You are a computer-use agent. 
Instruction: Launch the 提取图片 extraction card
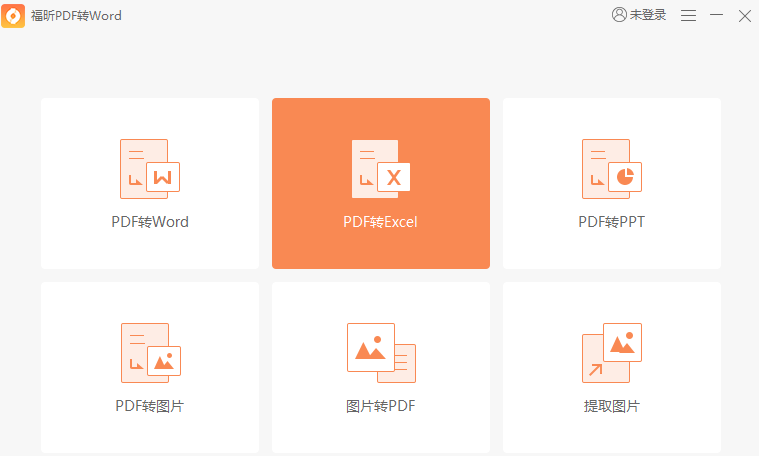[x=612, y=367]
